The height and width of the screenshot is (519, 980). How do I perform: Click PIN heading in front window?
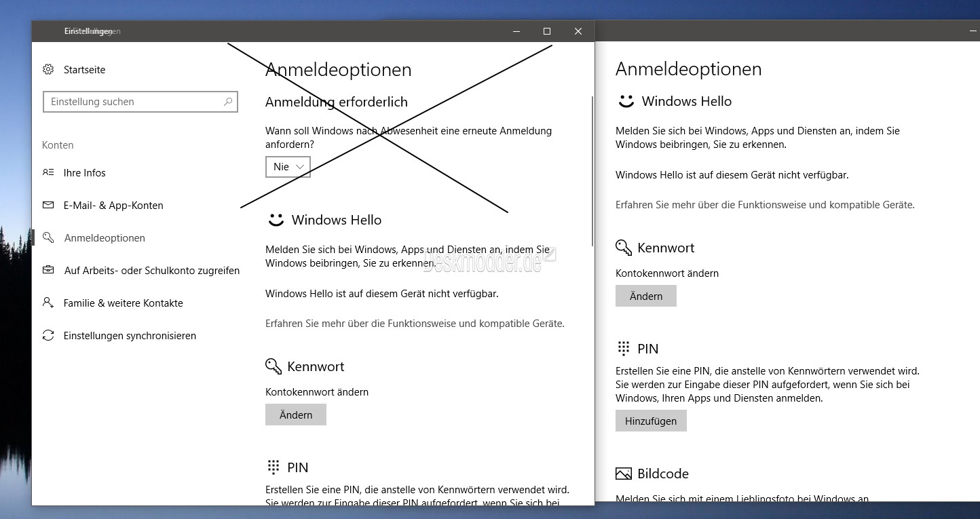tap(298, 467)
